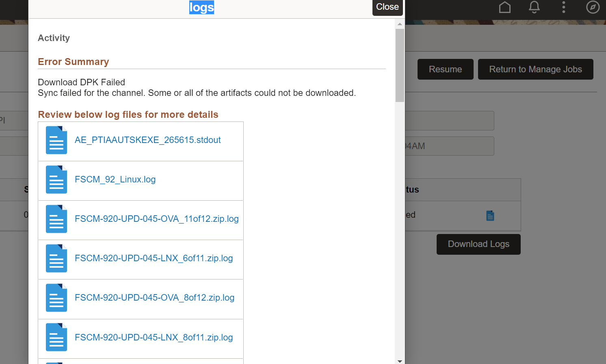Screen dimensions: 606x364
Task: Click the 'Activity' heading text
Action: [x=54, y=38]
